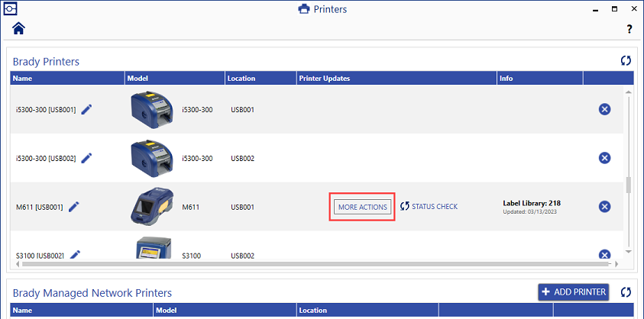
Task: Edit name of S3100 [USB002] printer
Action: pos(75,255)
